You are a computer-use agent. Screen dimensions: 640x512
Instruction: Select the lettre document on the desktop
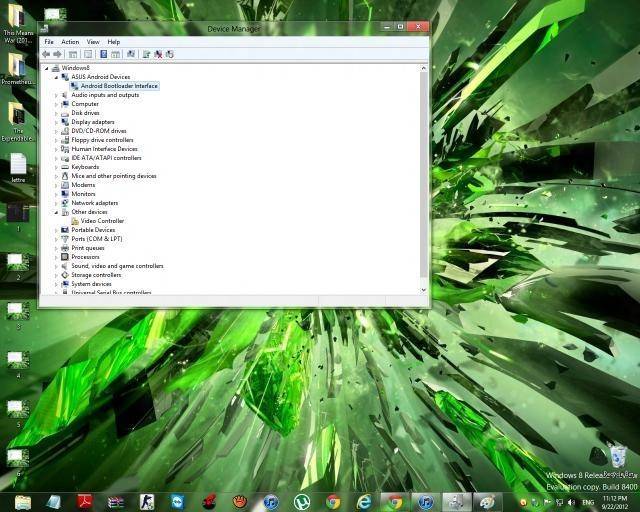point(18,168)
